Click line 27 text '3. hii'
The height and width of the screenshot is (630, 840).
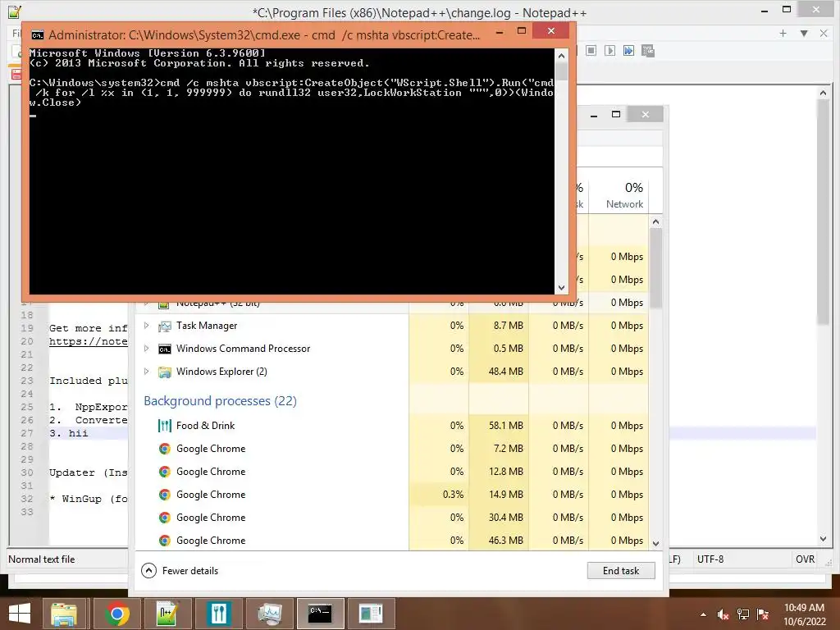pyautogui.click(x=69, y=433)
